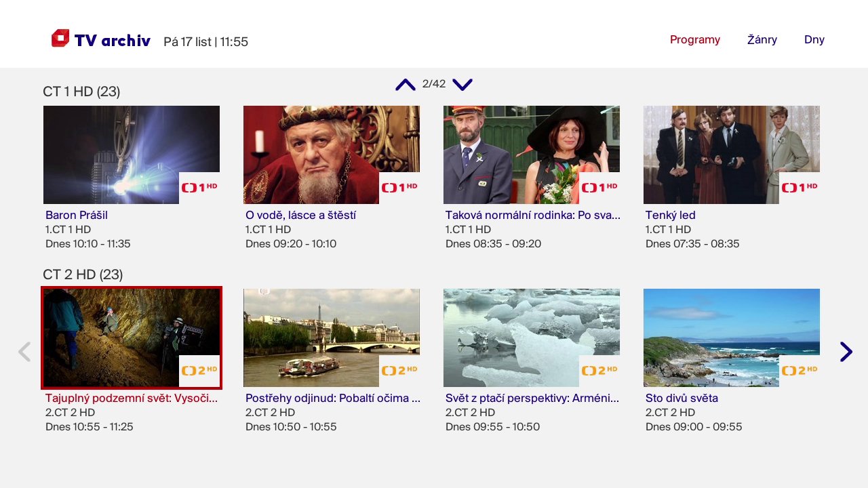Click time Dnes 10:10 - 11:35

[88, 243]
